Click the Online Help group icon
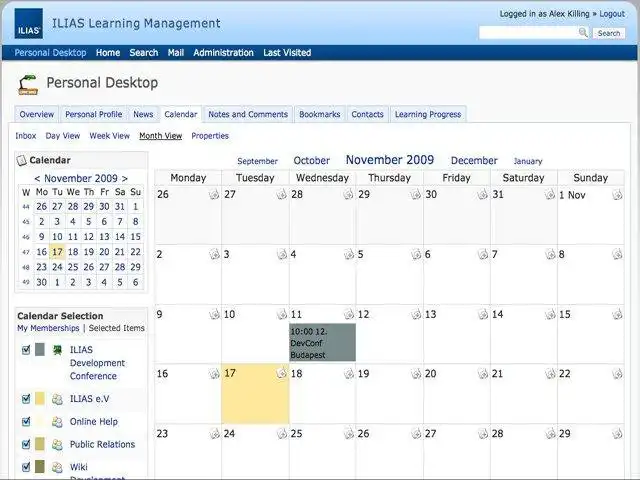The image size is (640, 480). pos(58,422)
